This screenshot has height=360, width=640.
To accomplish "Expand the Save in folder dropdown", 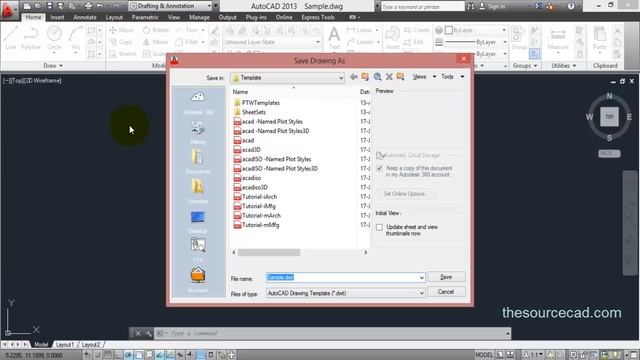I will click(x=341, y=78).
